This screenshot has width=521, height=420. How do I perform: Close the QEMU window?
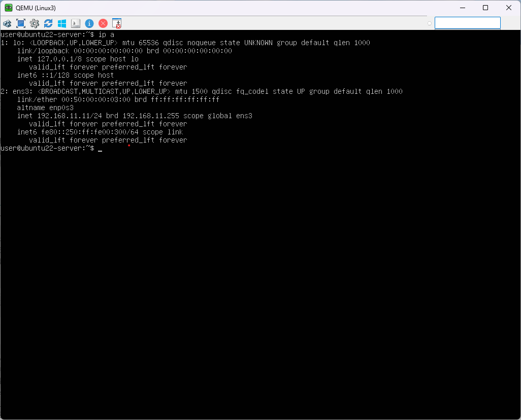509,8
